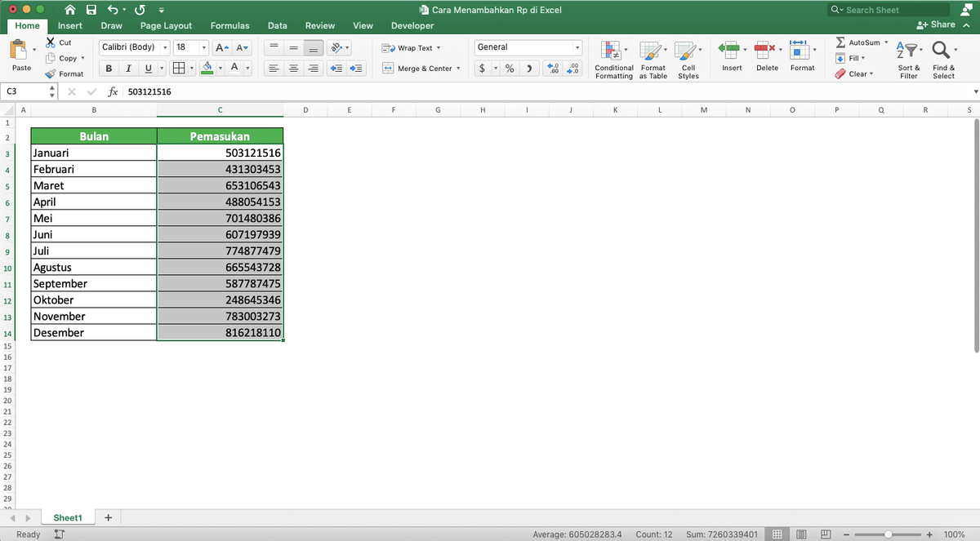Click the Undo arrow icon
This screenshot has width=980, height=541.
click(114, 10)
